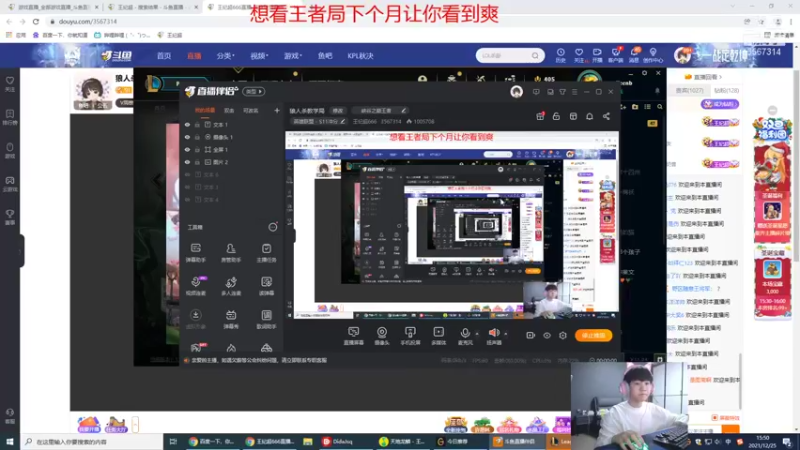Click Windows taskbar search box
This screenshot has height=450, width=800.
tap(92, 441)
